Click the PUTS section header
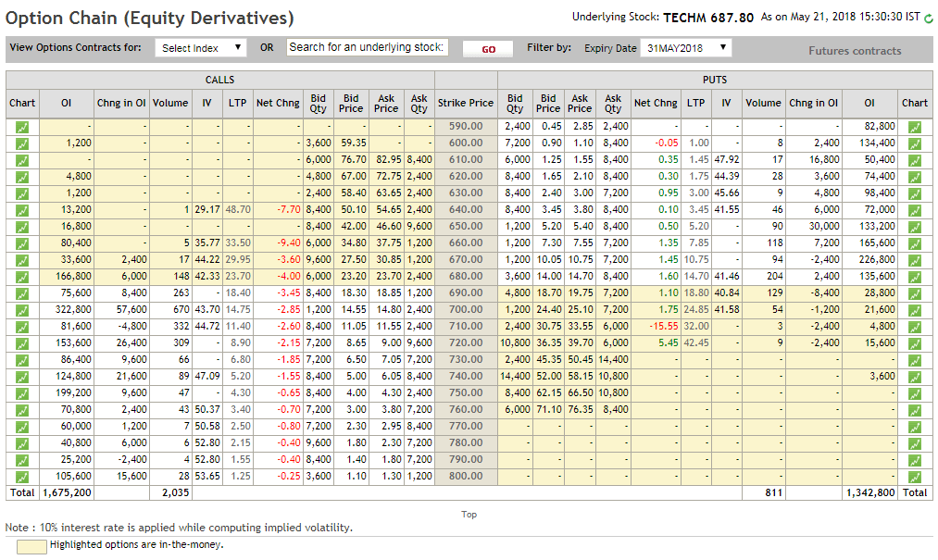The height and width of the screenshot is (560, 938). point(715,80)
